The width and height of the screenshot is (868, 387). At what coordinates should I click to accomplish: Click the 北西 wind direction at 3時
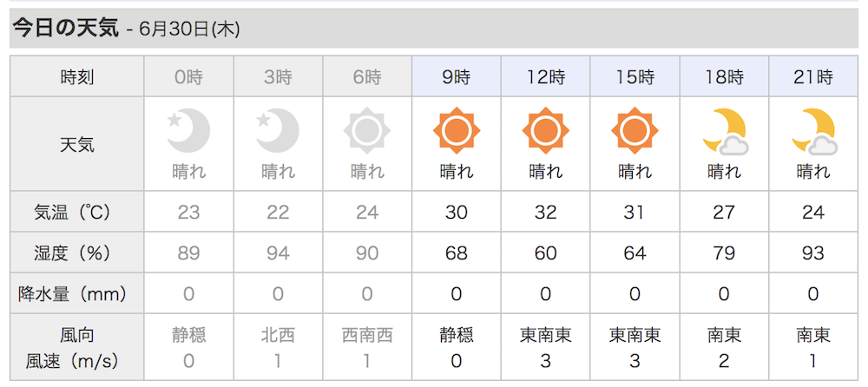pos(278,335)
